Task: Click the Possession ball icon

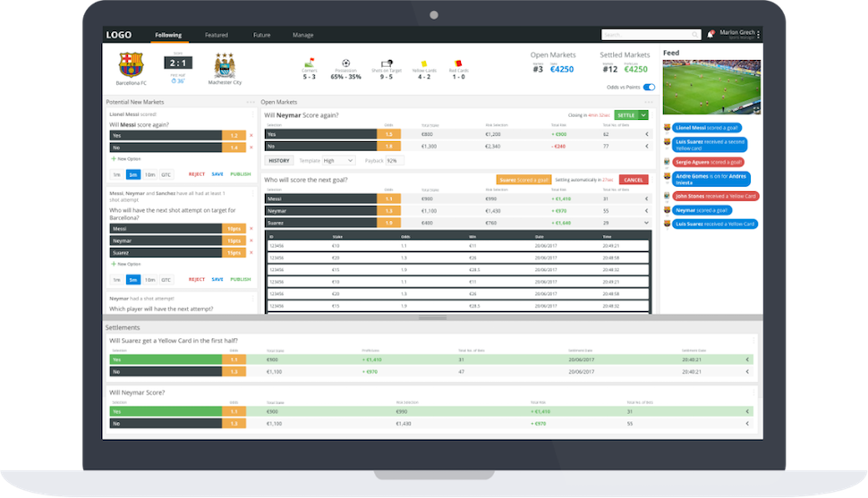Action: (x=346, y=63)
